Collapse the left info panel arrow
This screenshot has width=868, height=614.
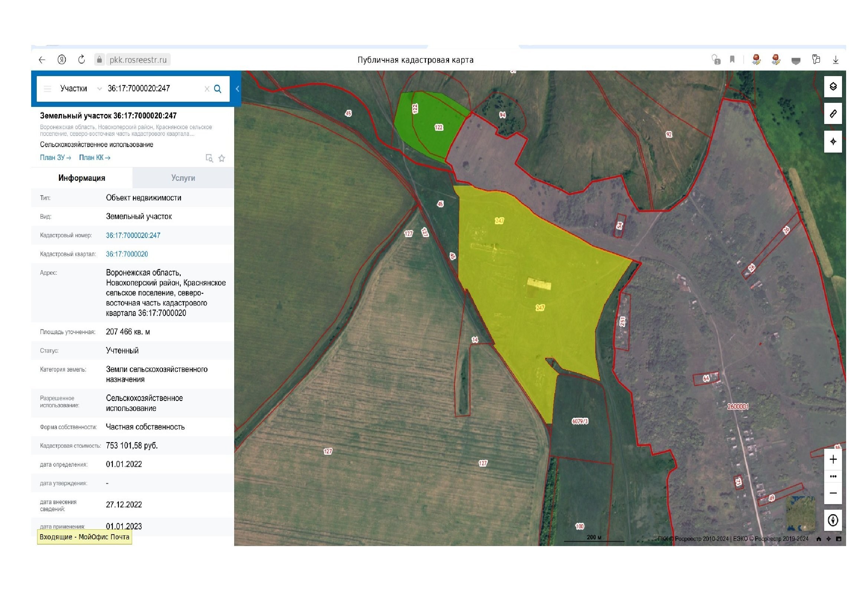point(238,89)
